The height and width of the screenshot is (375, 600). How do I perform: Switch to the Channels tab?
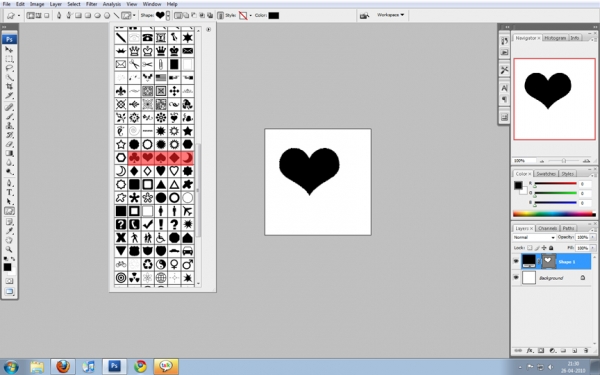click(x=547, y=228)
